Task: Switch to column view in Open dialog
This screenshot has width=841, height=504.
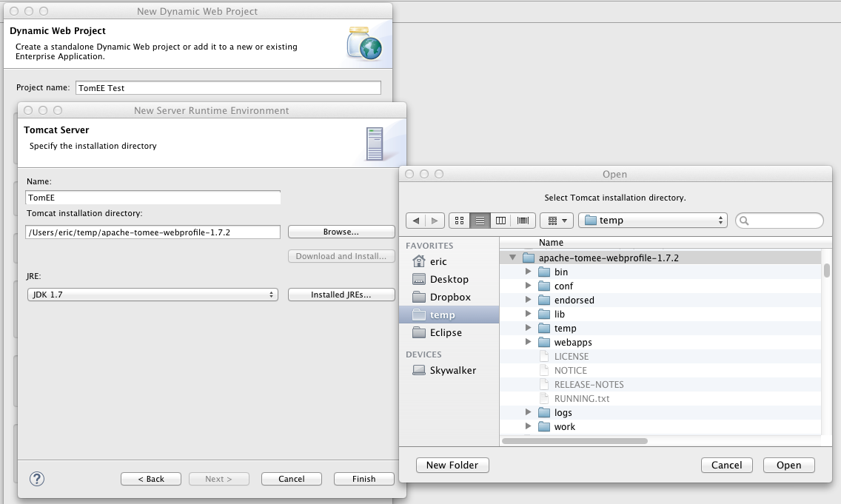Action: coord(501,221)
